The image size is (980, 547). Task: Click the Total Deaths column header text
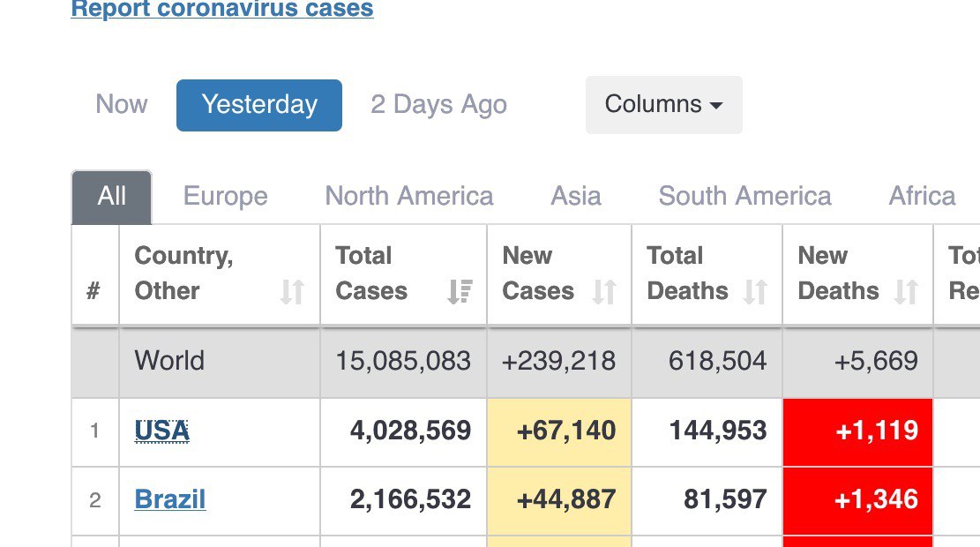pos(687,273)
